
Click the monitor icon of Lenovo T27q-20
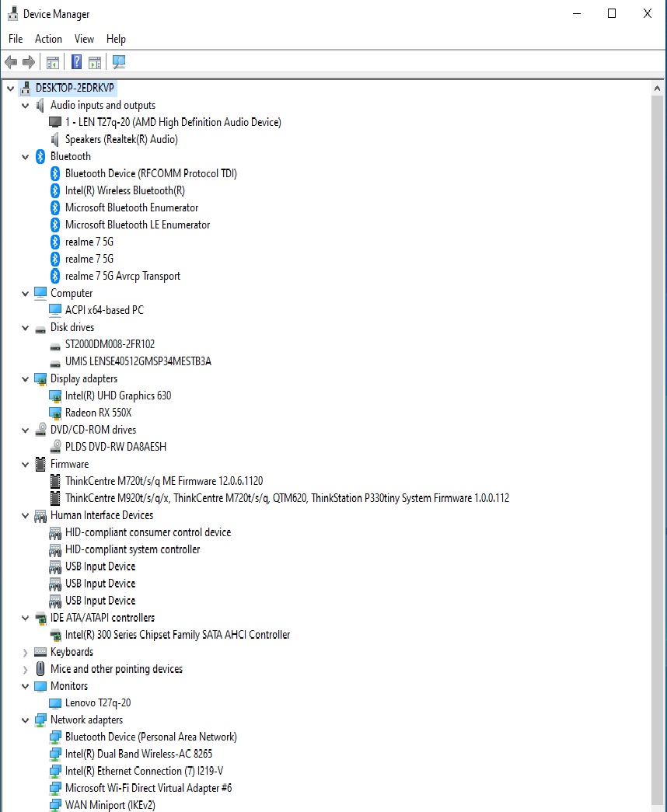tap(55, 703)
